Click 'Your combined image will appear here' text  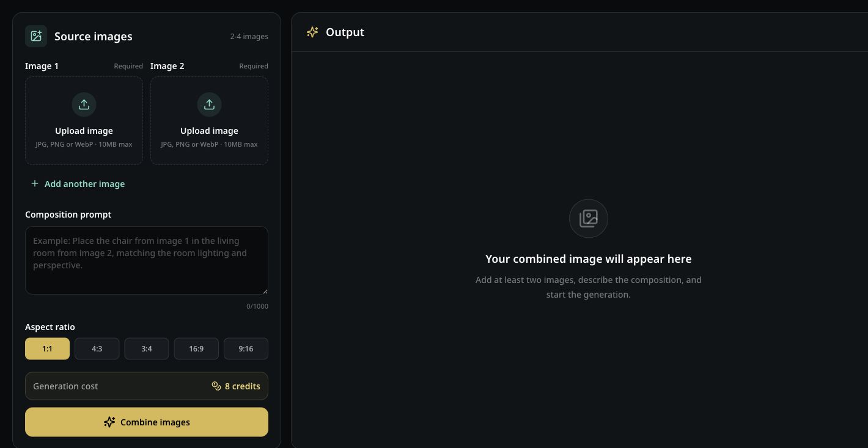(x=588, y=259)
